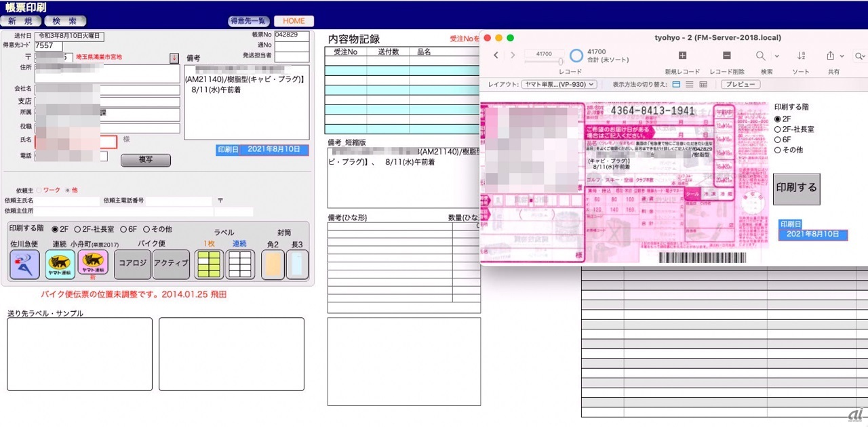Click the コアロジ bike courier button
Screen dimensions: 868x427
132,264
